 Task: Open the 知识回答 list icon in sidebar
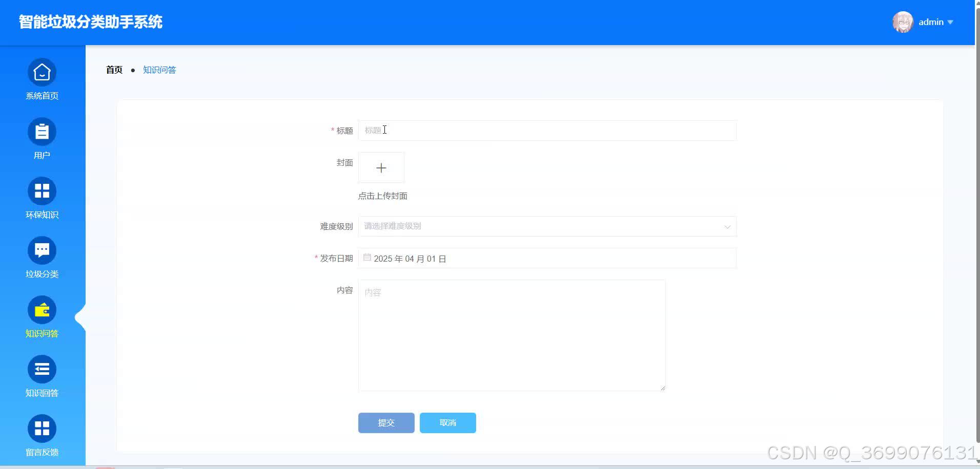(x=42, y=369)
